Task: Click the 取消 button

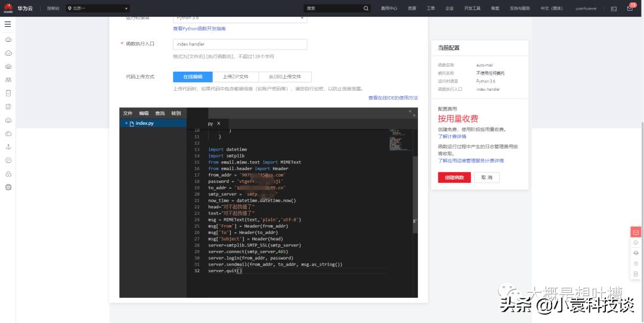Action: [x=487, y=177]
